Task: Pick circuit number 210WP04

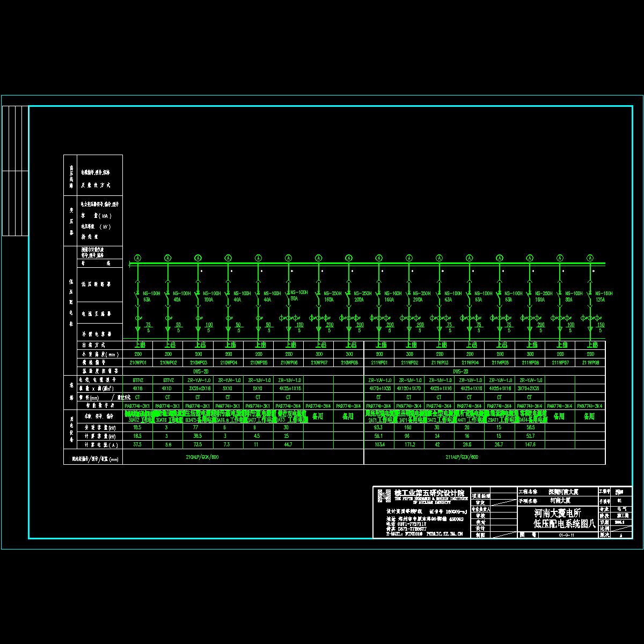Action: point(229,363)
